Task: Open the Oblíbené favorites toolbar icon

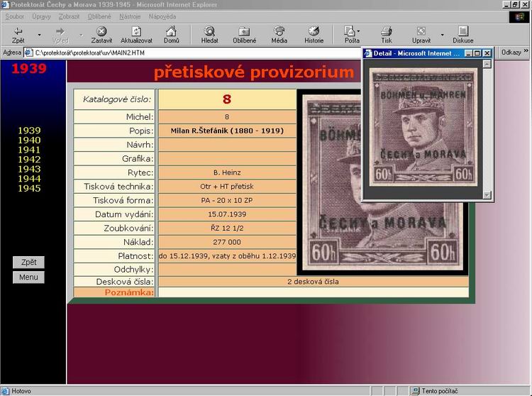Action: (244, 31)
